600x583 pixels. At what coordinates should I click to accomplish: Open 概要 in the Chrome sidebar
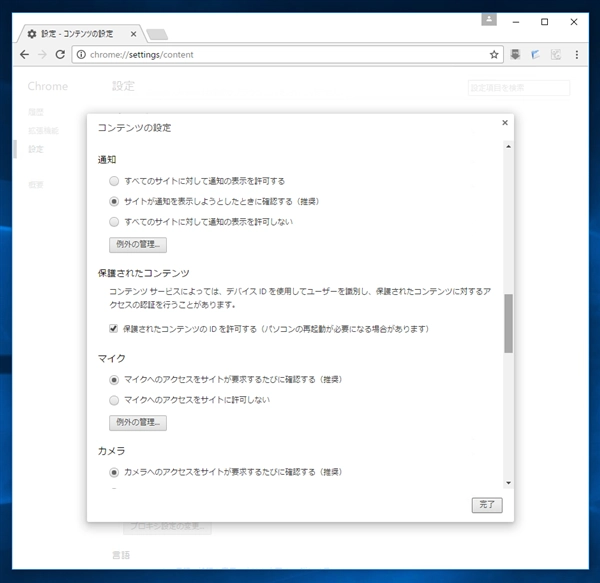click(x=36, y=185)
